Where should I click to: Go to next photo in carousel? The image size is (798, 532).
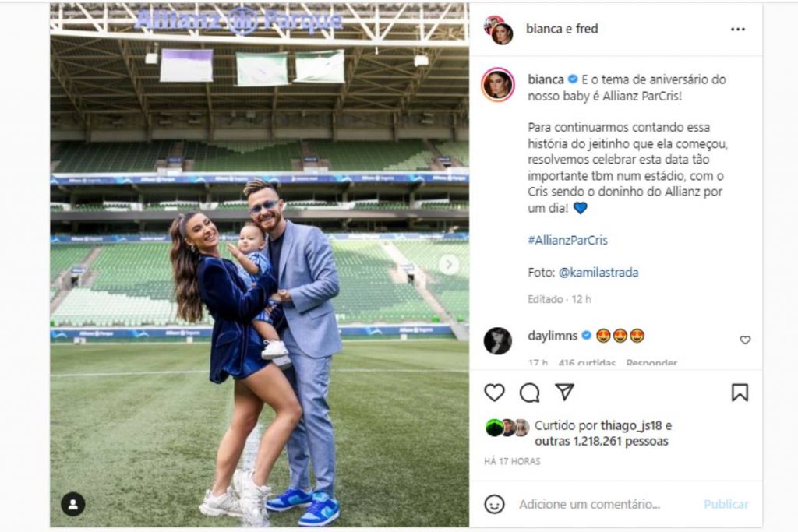point(448,264)
